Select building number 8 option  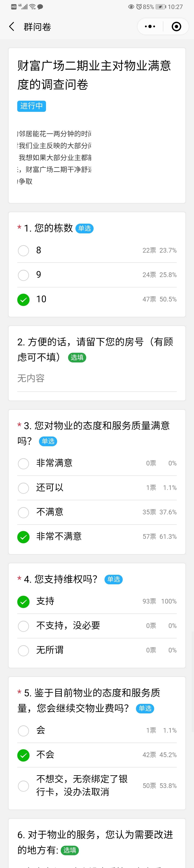[97, 250]
